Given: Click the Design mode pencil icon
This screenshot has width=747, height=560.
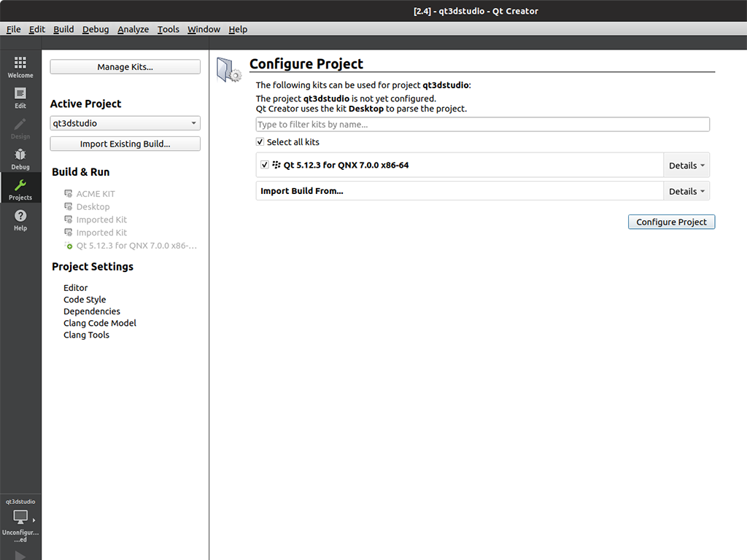Looking at the screenshot, I should [20, 128].
